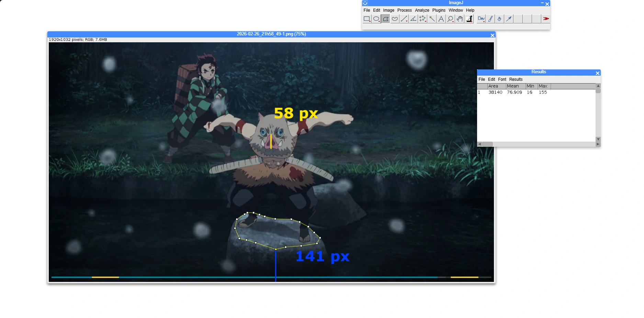The image size is (644, 318).
Task: Click the Results scroll right arrow
Action: point(598,144)
